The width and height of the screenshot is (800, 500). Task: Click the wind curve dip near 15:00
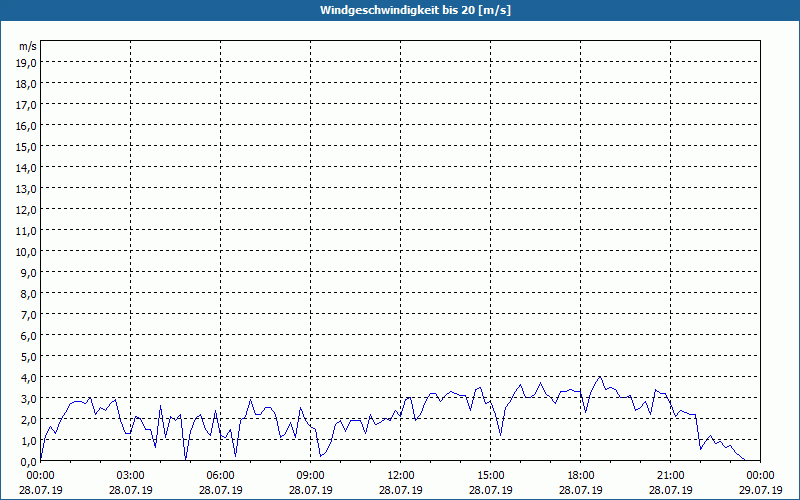coord(501,435)
